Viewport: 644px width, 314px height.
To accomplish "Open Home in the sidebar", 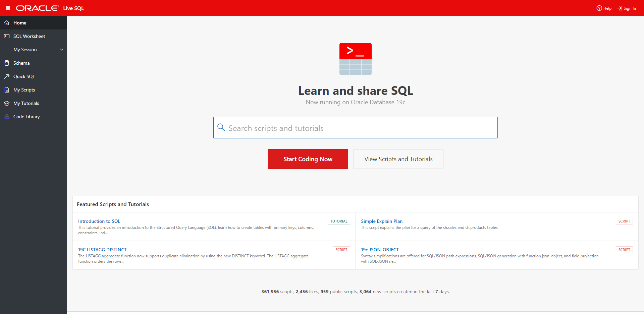I will coord(34,23).
